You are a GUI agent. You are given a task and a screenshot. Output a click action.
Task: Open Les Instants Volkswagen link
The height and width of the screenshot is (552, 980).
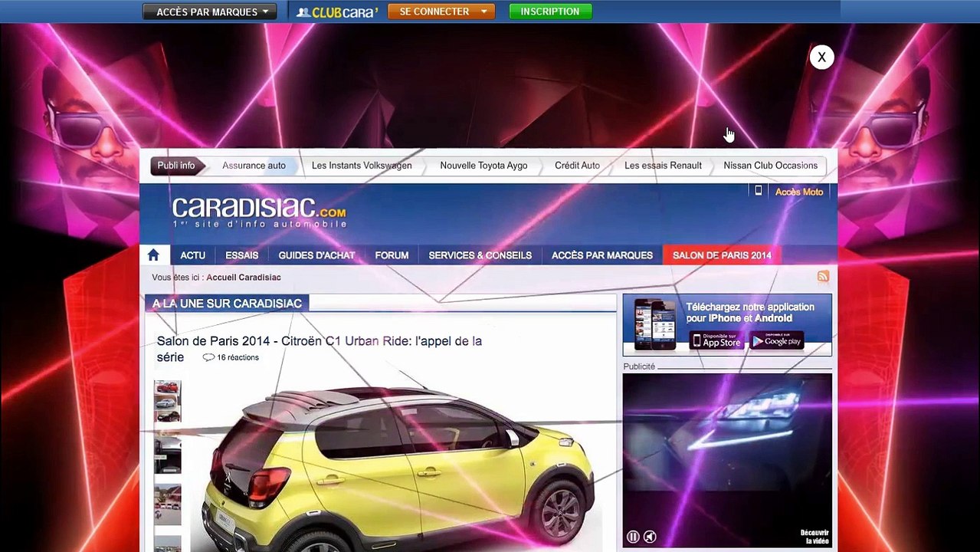[362, 166]
